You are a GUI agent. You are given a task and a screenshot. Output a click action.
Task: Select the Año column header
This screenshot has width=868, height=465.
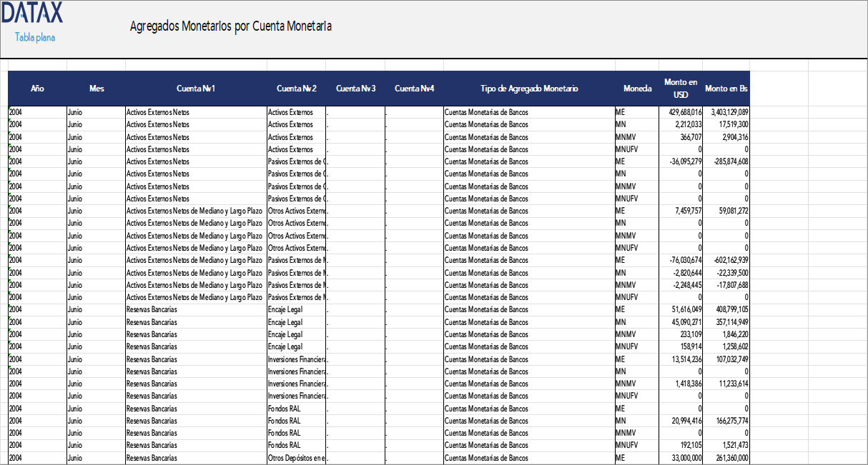pos(37,89)
